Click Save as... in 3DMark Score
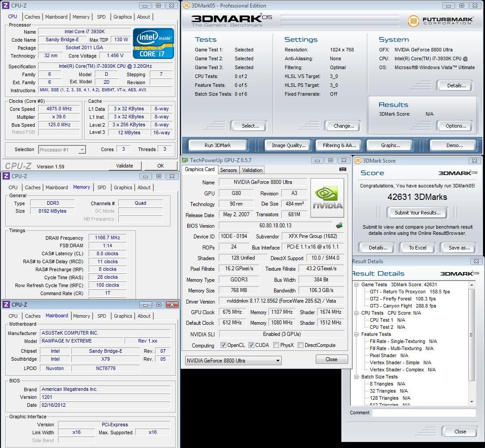The width and height of the screenshot is (485, 448). click(459, 248)
